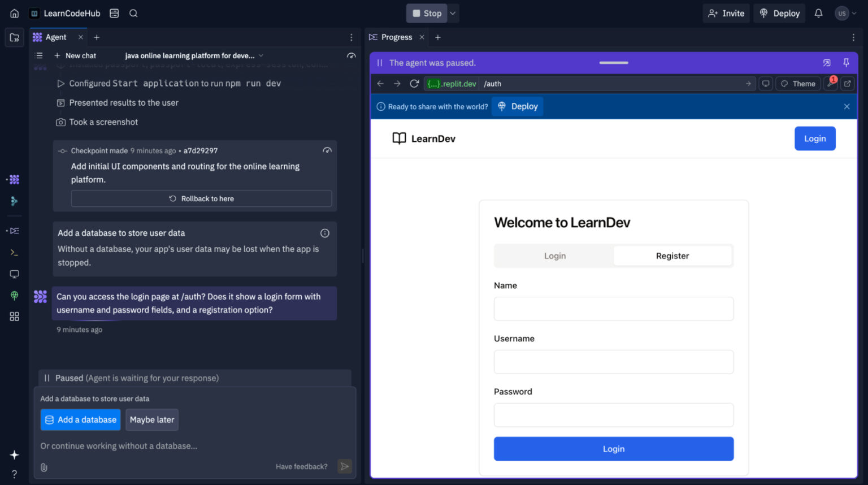Select the Progress tab
The width and height of the screenshot is (868, 485).
tap(396, 37)
